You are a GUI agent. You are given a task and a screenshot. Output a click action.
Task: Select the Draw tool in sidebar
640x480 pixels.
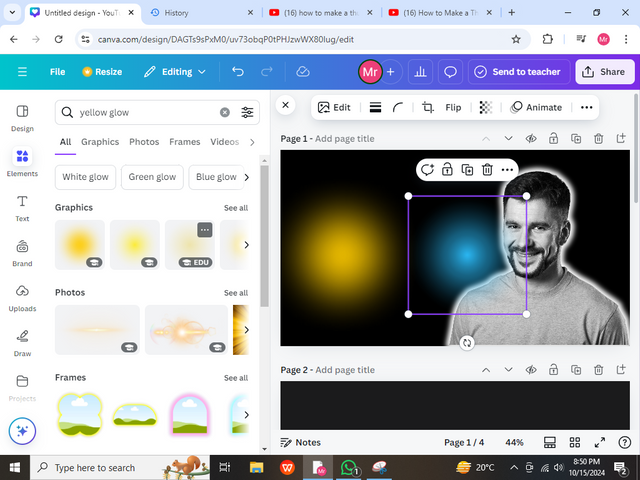tap(22, 342)
